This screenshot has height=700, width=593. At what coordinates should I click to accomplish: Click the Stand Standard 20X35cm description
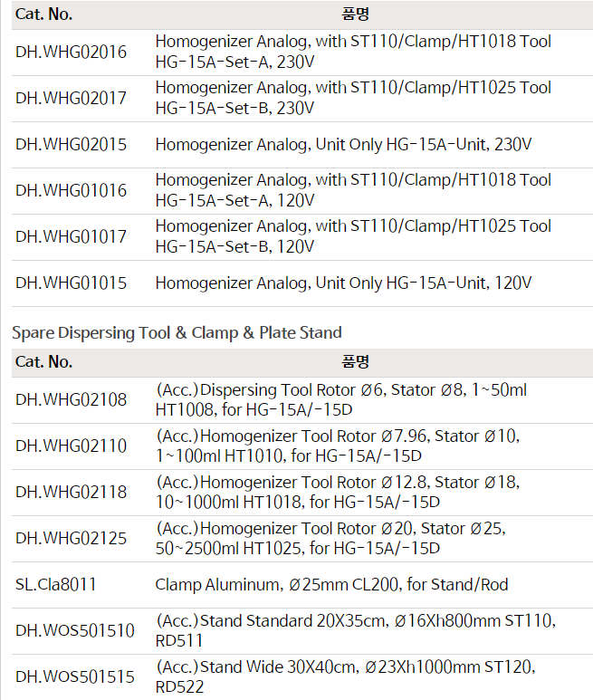pyautogui.click(x=355, y=631)
